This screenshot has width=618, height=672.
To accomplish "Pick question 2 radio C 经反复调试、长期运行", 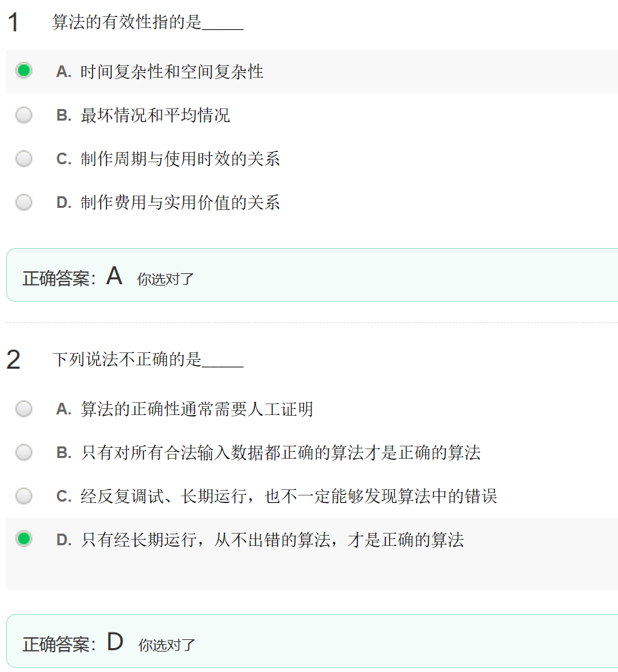I will click(x=24, y=496).
